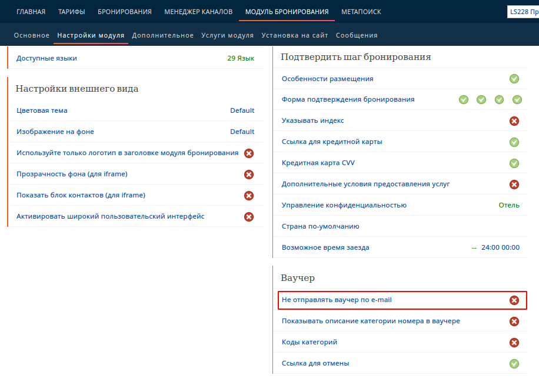
Task: Click first green check in Форма подтверждения бронирования
Action: tap(464, 99)
